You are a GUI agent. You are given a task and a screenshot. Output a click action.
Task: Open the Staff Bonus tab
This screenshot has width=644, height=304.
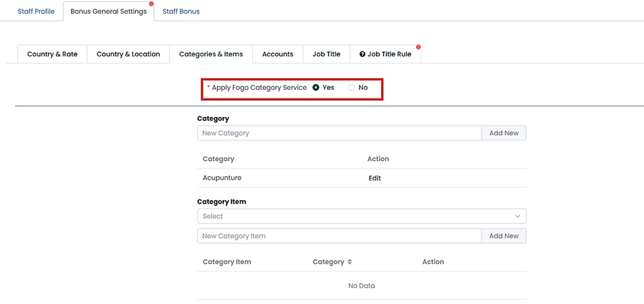coord(181,11)
